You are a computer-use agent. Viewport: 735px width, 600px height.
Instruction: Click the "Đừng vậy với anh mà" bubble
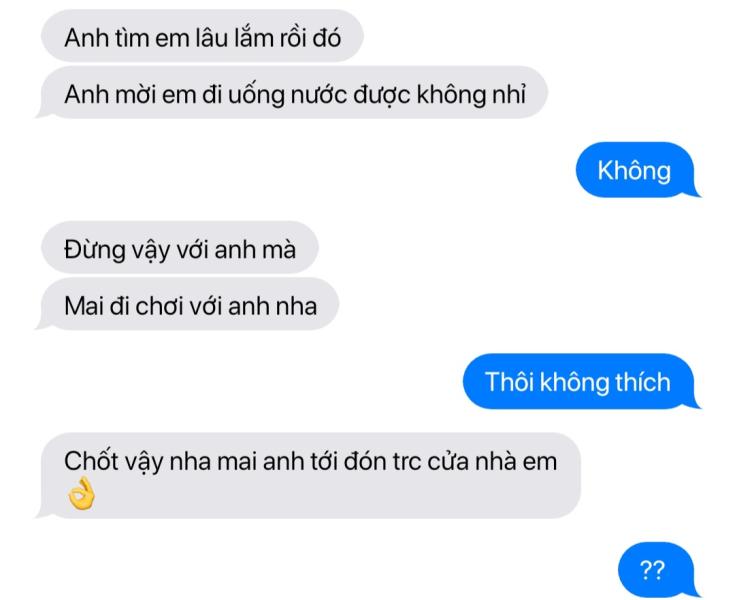(x=180, y=248)
